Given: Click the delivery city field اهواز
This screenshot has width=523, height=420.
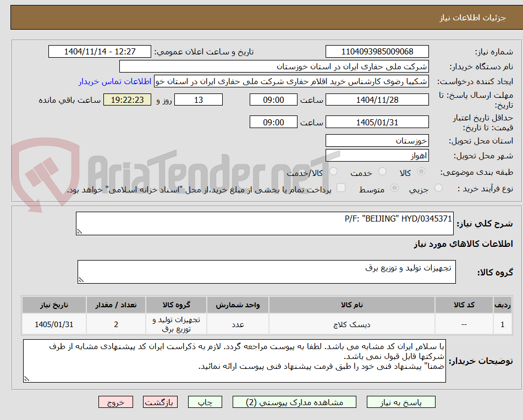Looking at the screenshot, I should coord(377,156).
